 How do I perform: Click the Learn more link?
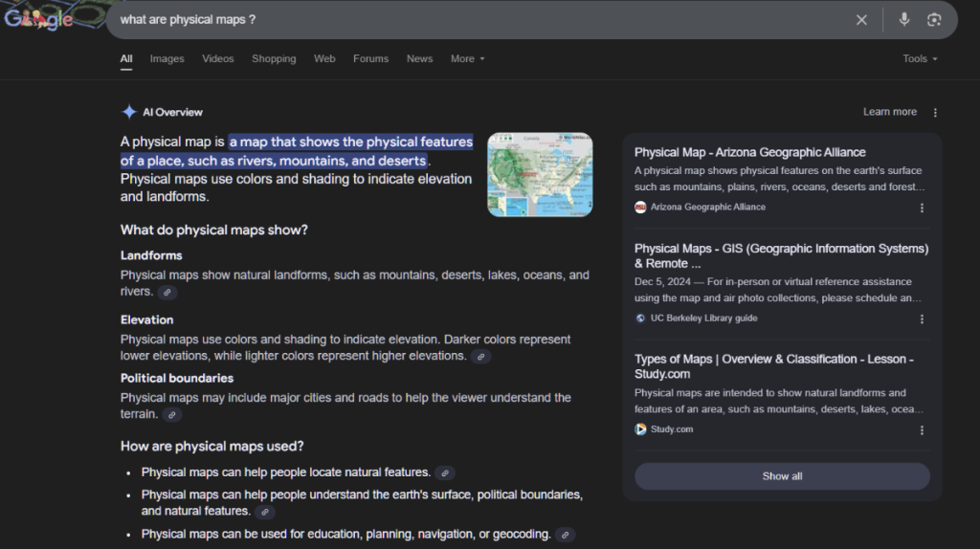pos(890,112)
